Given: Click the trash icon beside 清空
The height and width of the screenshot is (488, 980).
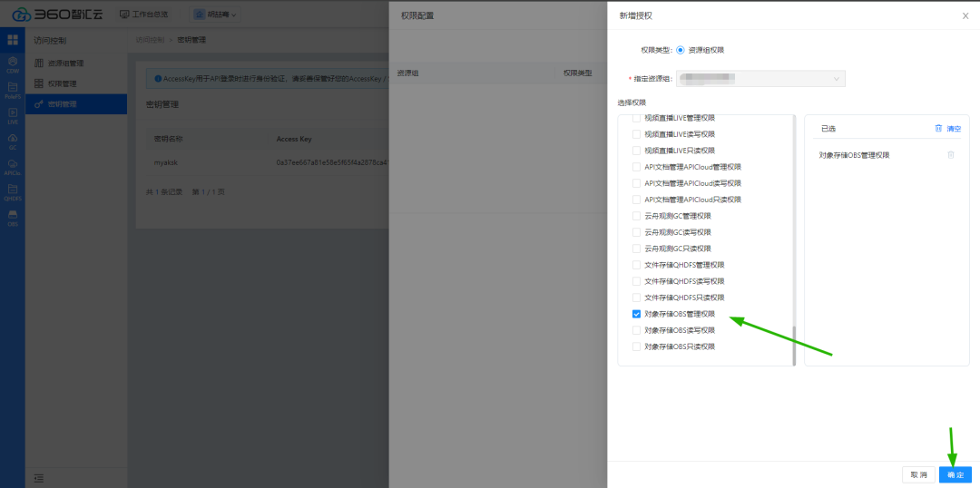Looking at the screenshot, I should click(x=938, y=128).
